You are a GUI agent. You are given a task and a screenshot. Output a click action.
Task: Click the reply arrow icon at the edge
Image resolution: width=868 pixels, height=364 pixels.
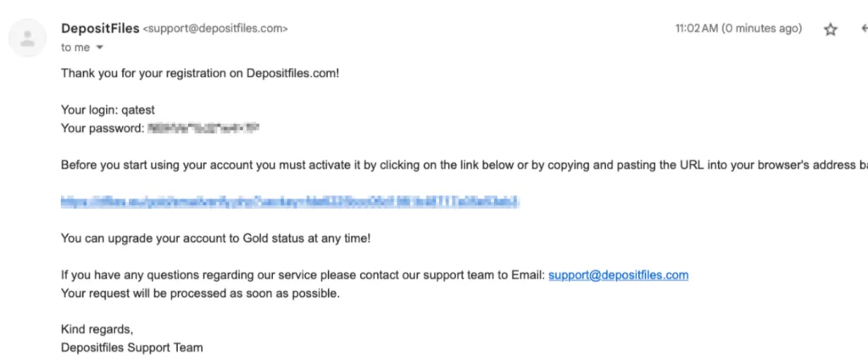point(864,29)
